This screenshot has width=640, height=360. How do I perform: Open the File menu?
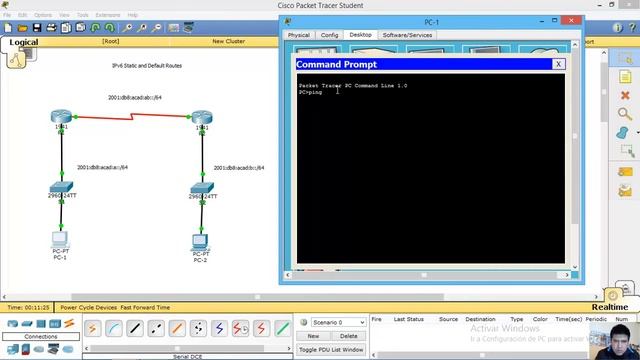click(x=7, y=15)
